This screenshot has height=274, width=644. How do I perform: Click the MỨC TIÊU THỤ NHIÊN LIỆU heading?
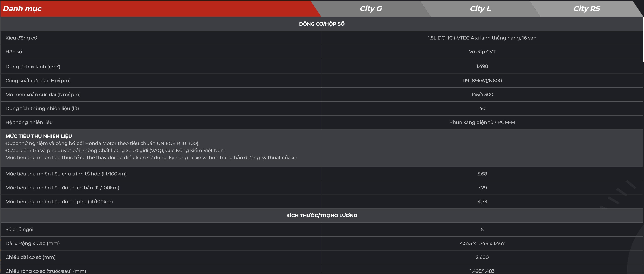click(x=39, y=136)
